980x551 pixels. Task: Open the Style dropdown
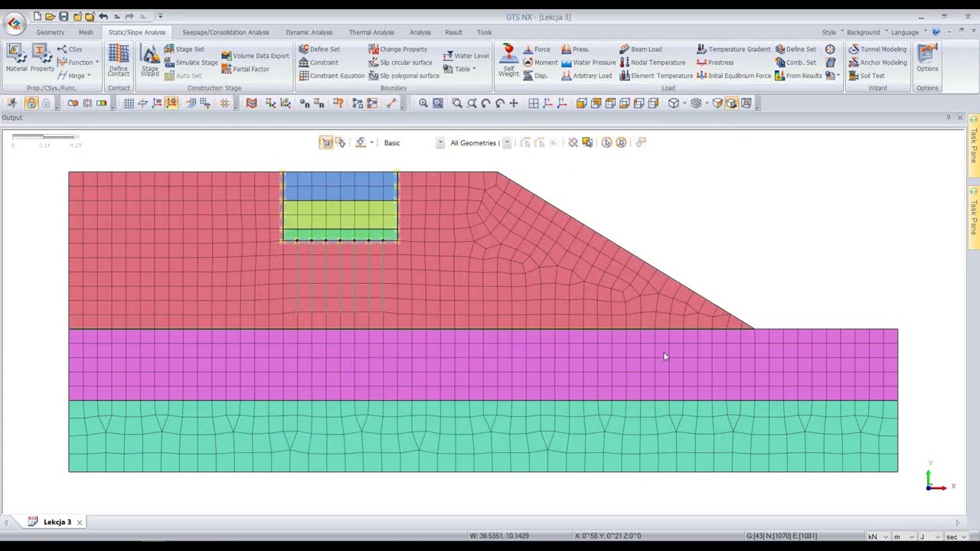click(x=833, y=32)
